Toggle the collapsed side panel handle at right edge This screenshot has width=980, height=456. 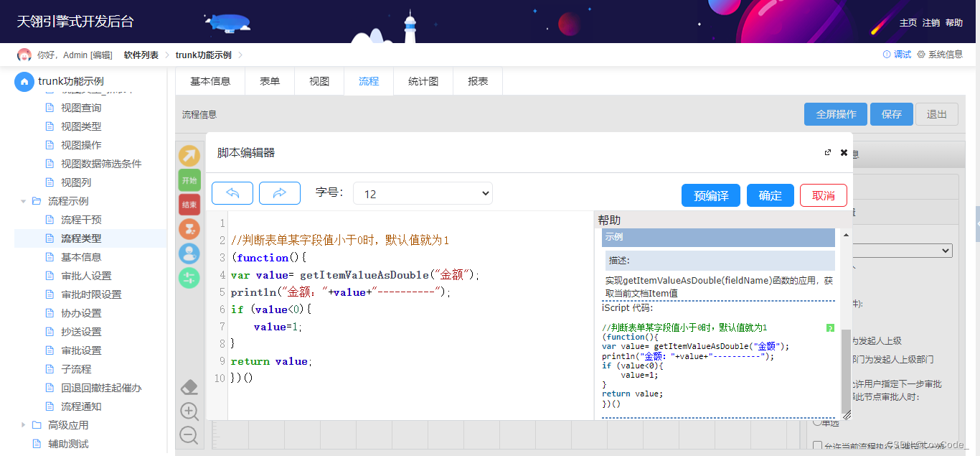coord(977,224)
